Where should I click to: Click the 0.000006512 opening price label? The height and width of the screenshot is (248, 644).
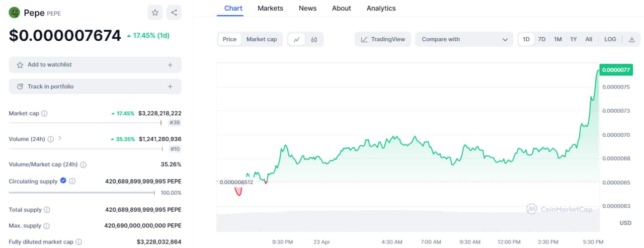tap(235, 182)
